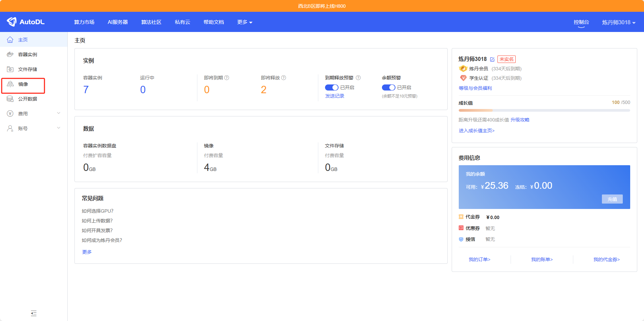This screenshot has height=321, width=644.
Task: Expand the 费用 sidebar menu
Action: point(59,113)
